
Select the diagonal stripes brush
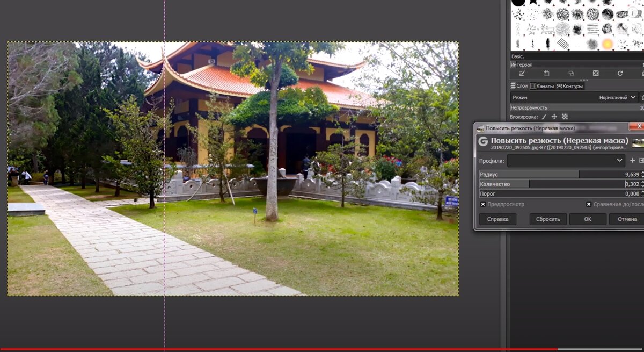point(562,44)
